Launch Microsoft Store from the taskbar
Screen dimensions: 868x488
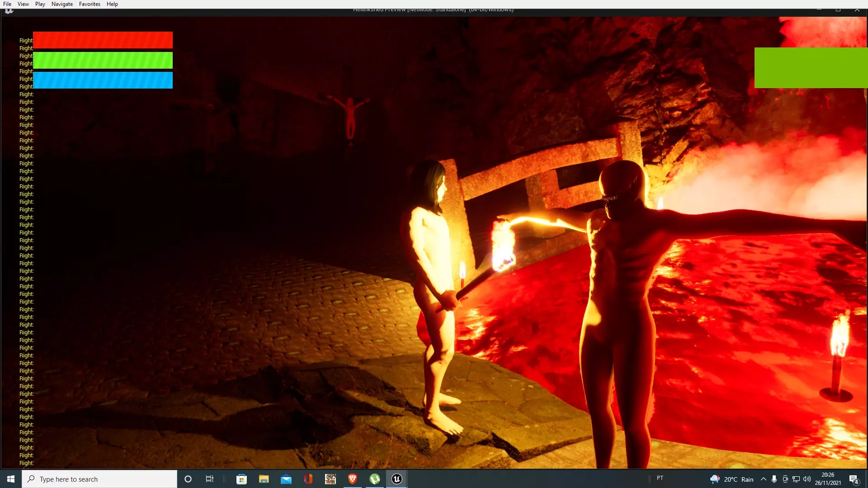241,479
